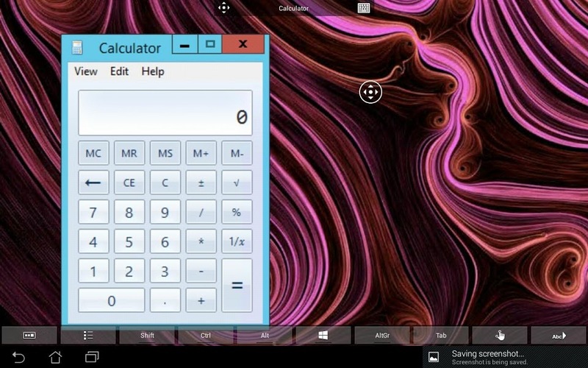Click the Calculator title in top bar
588x368 pixels.
coord(293,8)
